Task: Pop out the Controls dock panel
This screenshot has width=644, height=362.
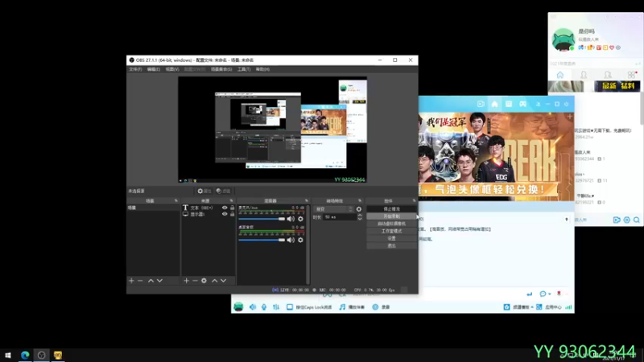Action: (x=414, y=200)
